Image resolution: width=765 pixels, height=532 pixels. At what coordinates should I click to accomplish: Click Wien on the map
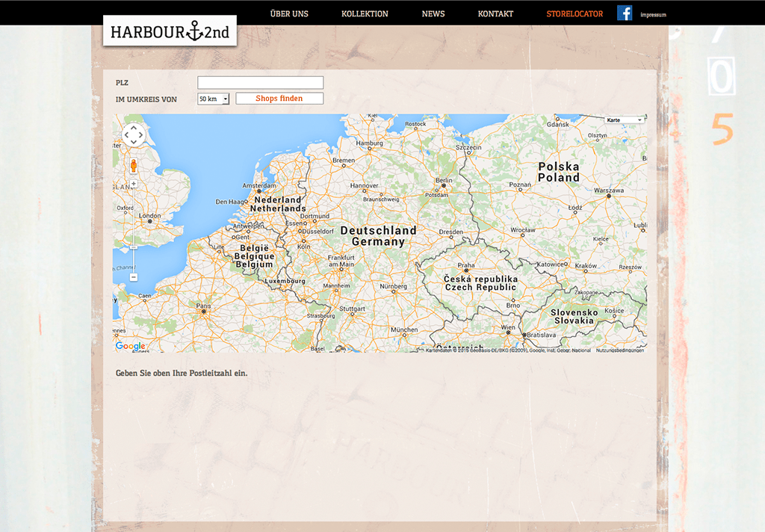[x=508, y=327]
